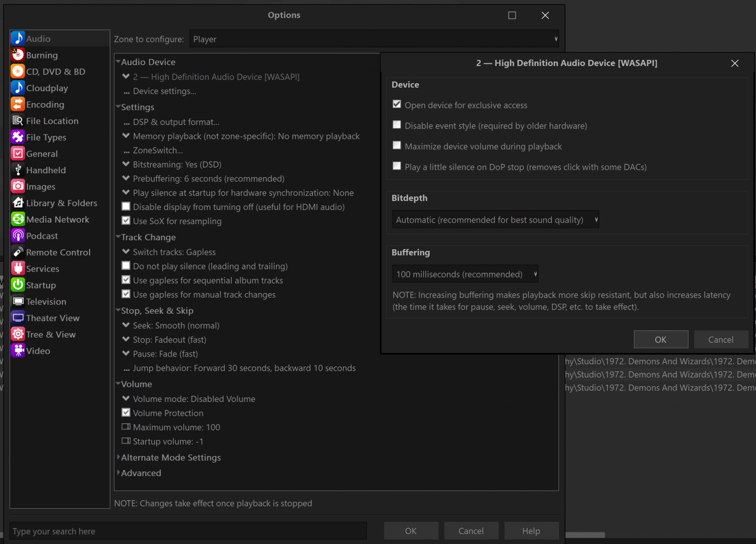
Task: Open ZoneSwitch... settings
Action: [158, 150]
